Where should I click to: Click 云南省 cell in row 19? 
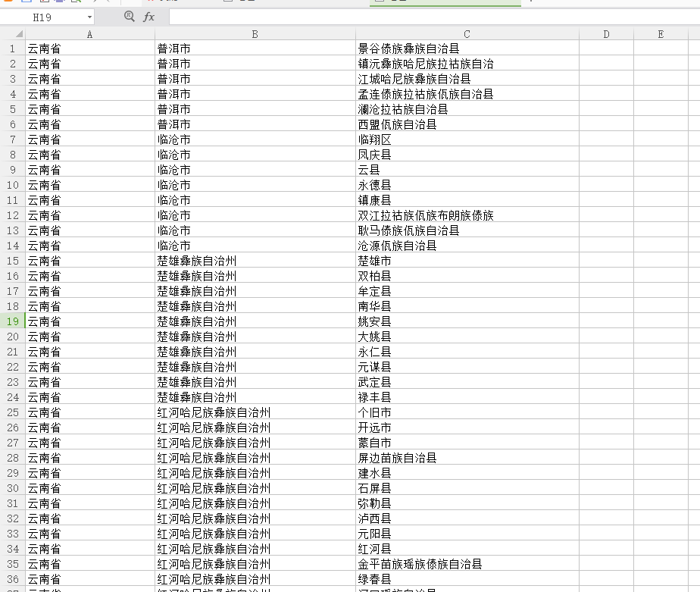[89, 321]
